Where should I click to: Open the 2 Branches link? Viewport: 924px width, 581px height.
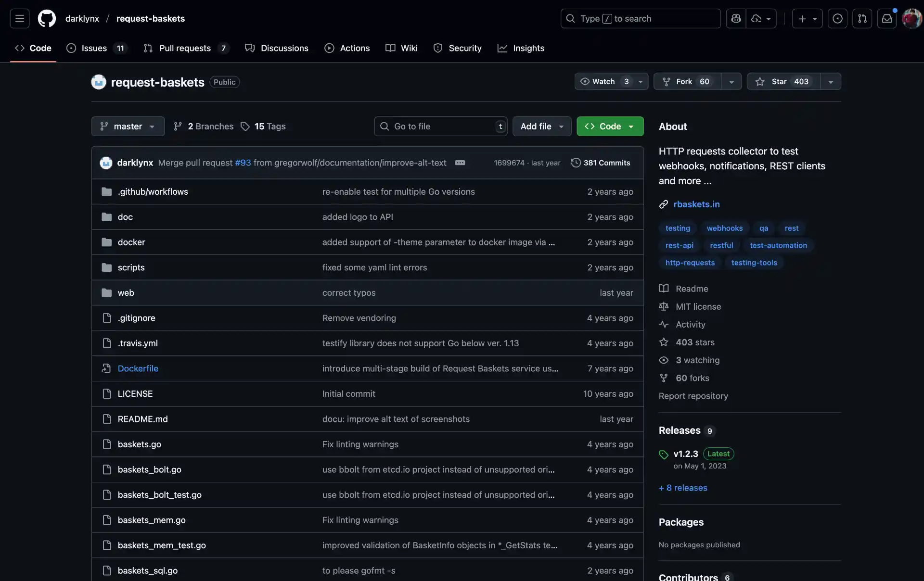pos(204,126)
